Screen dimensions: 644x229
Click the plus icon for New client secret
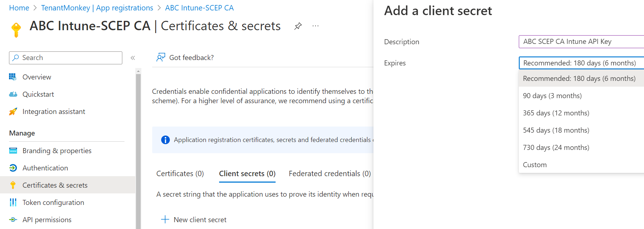(165, 219)
